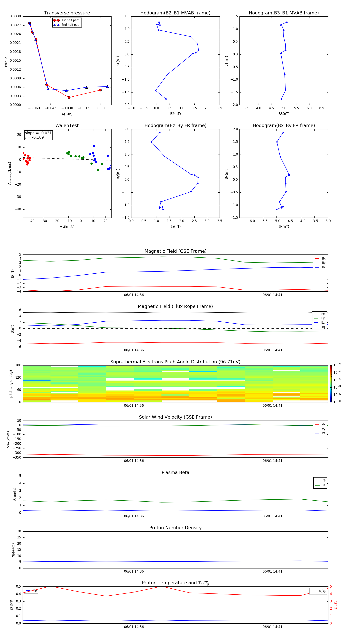Click the 'pitch angle (deg)' axis label
351x644 pixels.
(x=11, y=384)
